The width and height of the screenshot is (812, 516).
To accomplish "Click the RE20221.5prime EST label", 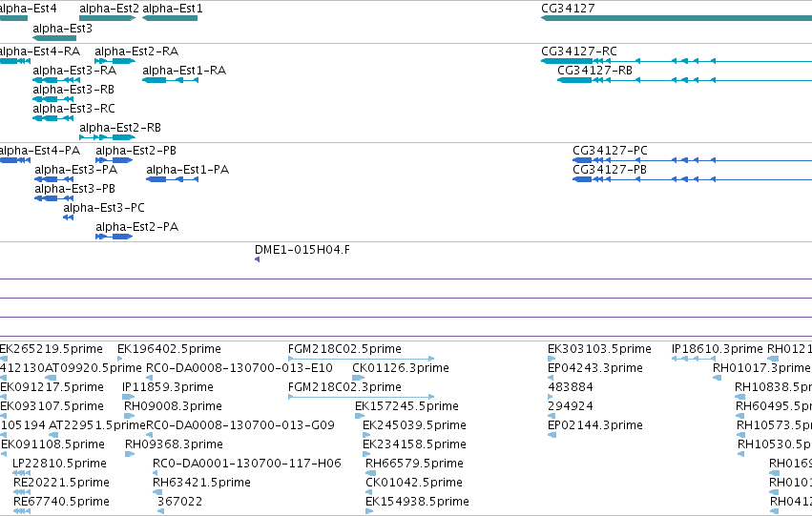I will (x=61, y=483).
